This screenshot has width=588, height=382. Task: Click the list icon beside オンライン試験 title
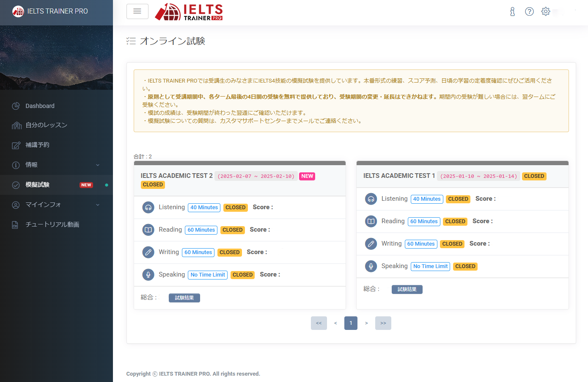(131, 41)
